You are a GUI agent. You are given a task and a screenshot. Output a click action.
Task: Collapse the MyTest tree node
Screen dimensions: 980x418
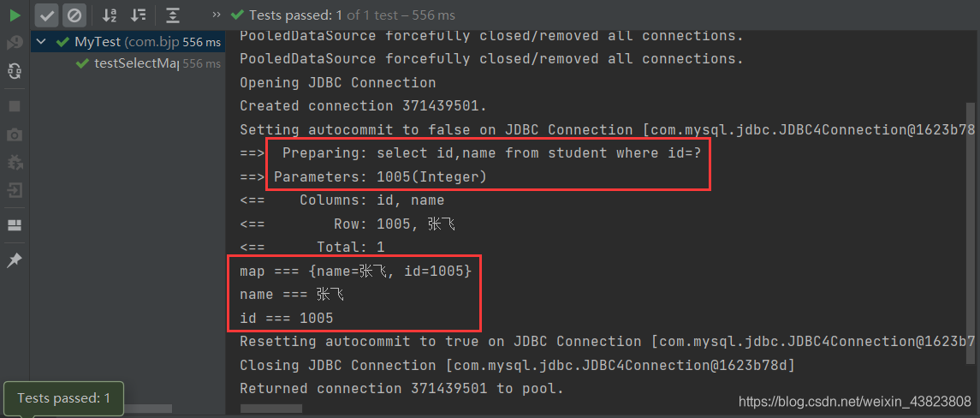tap(40, 42)
